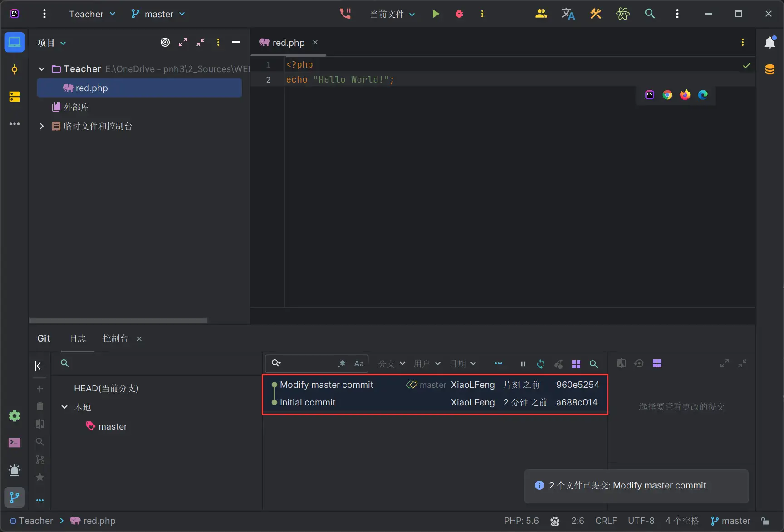784x532 pixels.
Task: Select opened file with the target icon
Action: (x=165, y=42)
